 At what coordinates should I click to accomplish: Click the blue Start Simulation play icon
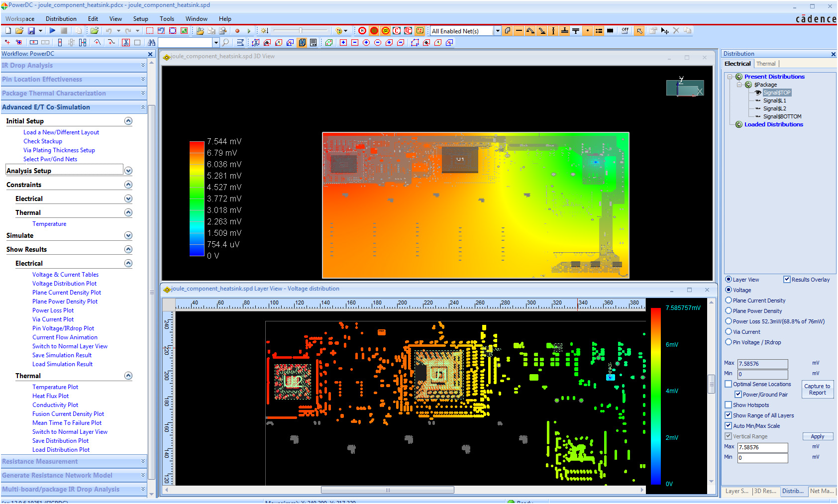(x=52, y=31)
